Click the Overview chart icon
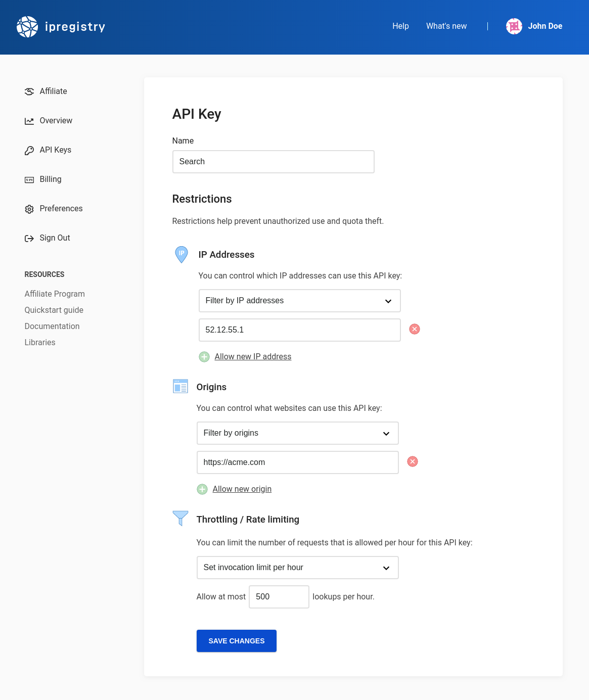 [x=29, y=121]
